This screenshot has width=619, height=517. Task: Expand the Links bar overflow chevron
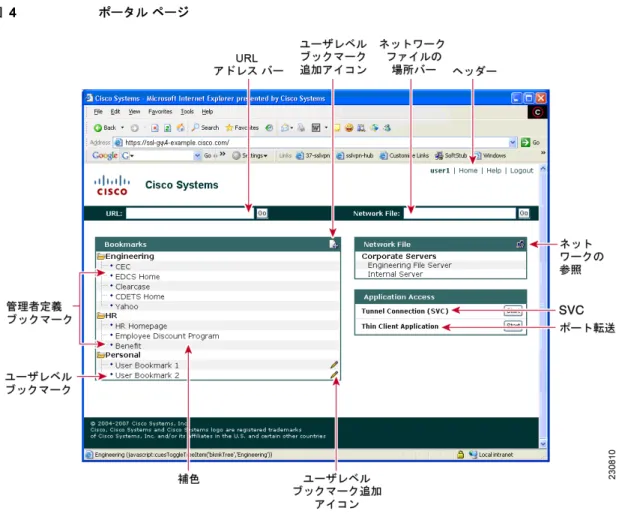(543, 153)
